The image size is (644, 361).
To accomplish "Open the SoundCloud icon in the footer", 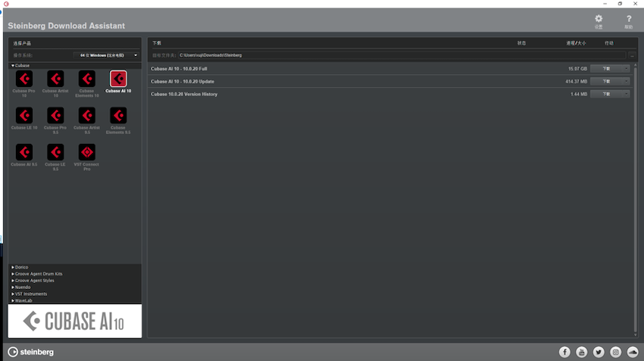I will (x=633, y=352).
